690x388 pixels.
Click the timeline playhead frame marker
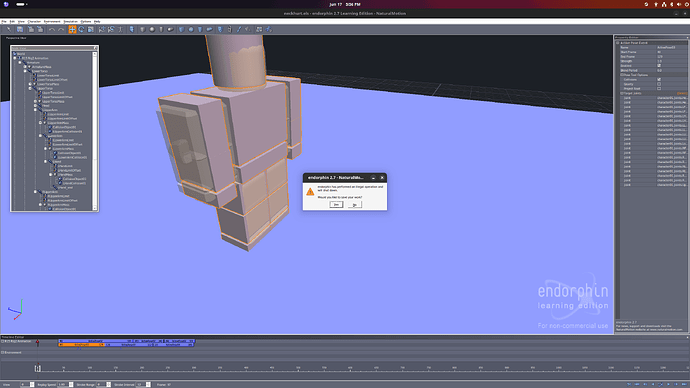click(38, 368)
